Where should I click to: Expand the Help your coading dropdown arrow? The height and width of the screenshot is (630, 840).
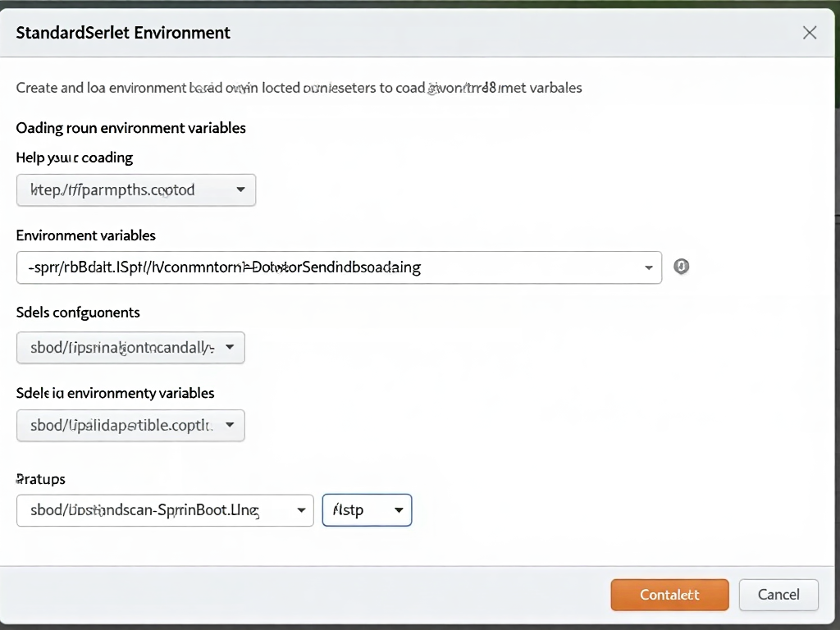coord(240,189)
